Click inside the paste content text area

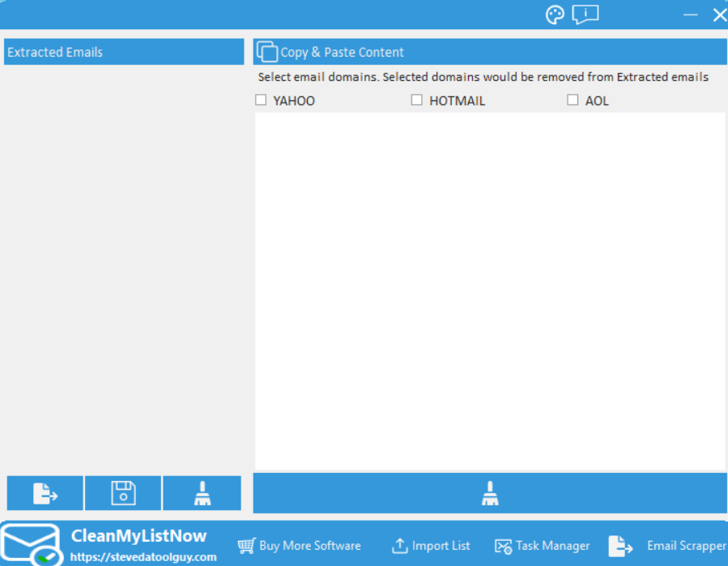pyautogui.click(x=489, y=292)
